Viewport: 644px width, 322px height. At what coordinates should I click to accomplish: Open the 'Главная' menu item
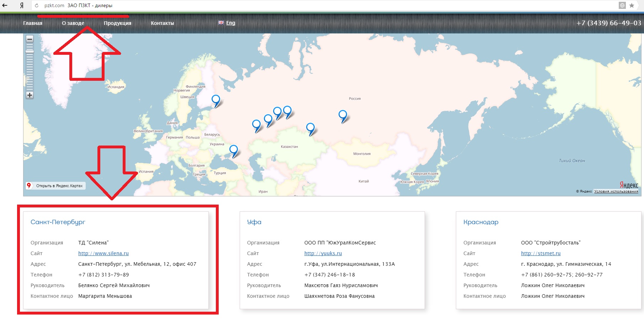pos(33,23)
